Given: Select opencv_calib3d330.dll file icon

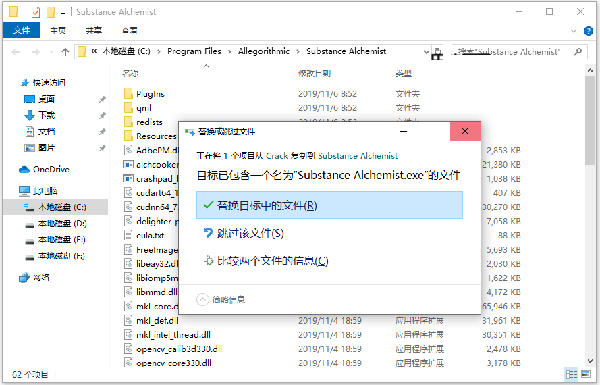Looking at the screenshot, I should pos(128,349).
